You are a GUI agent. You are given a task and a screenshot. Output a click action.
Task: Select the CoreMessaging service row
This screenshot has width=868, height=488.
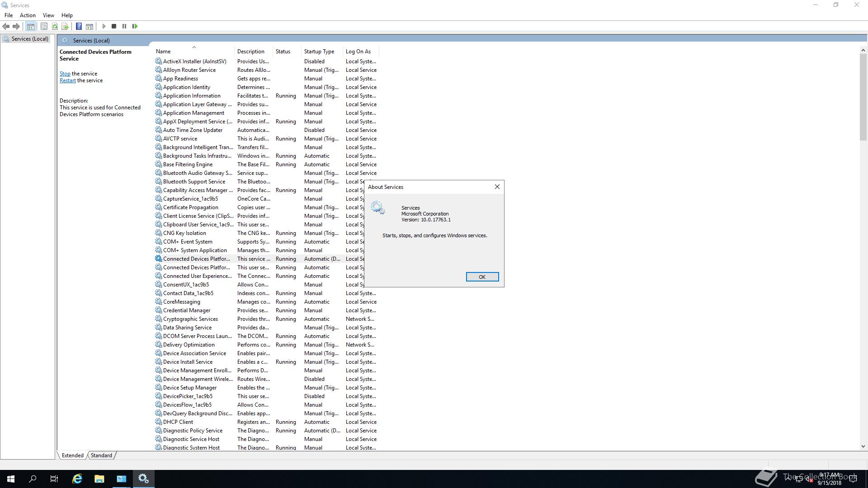point(266,302)
